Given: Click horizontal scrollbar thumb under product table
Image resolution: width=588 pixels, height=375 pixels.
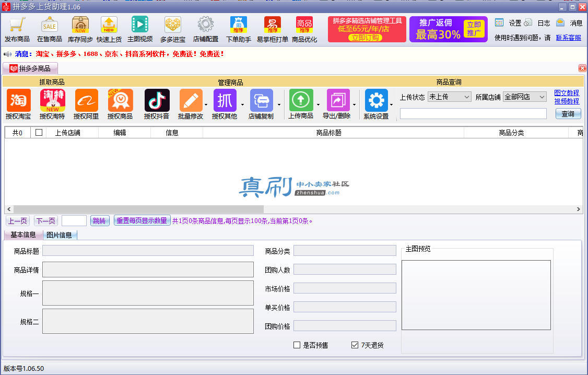Looking at the screenshot, I should point(138,209).
